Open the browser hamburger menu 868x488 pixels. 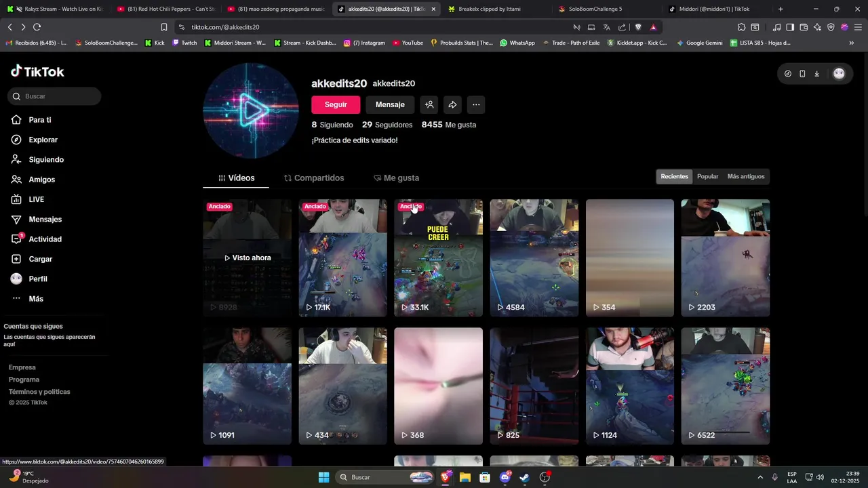coord(858,27)
